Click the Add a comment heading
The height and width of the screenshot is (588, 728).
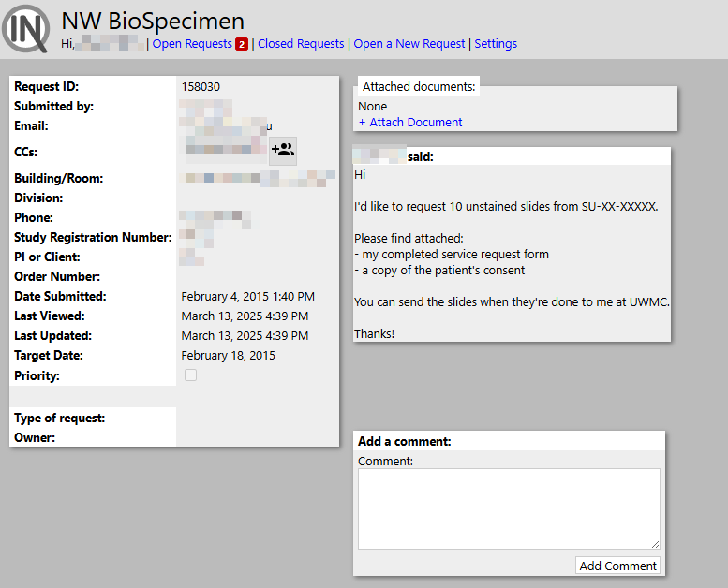405,441
